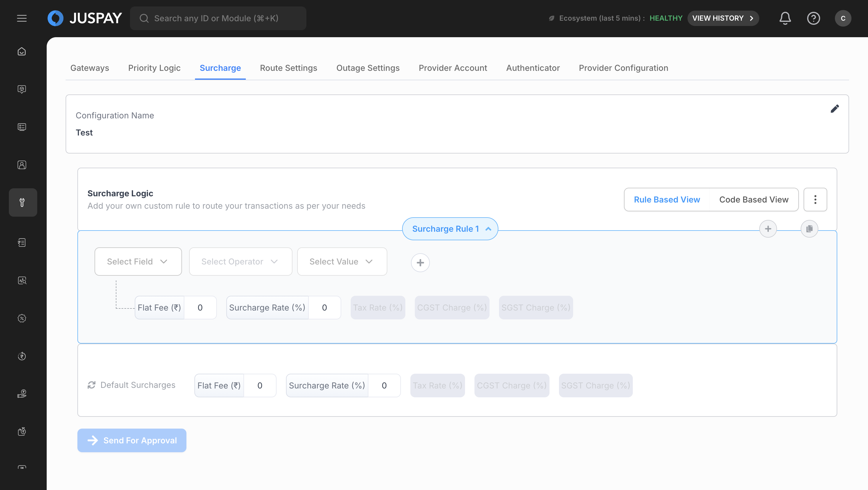Click the Send For Approval button

(x=132, y=440)
